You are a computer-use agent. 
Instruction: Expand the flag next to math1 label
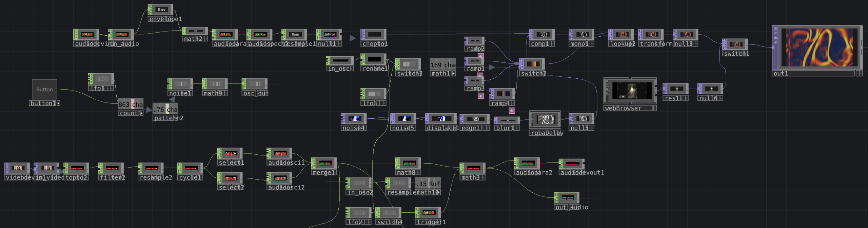[x=453, y=74]
